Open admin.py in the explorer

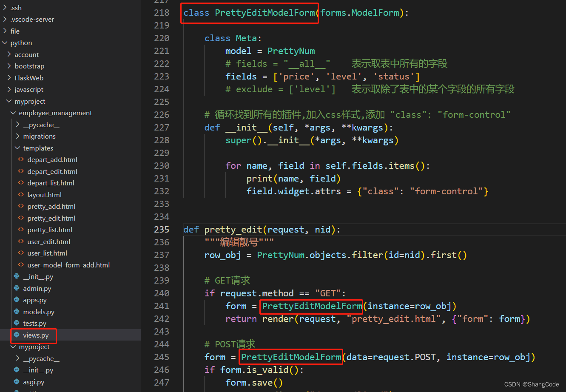coord(37,288)
